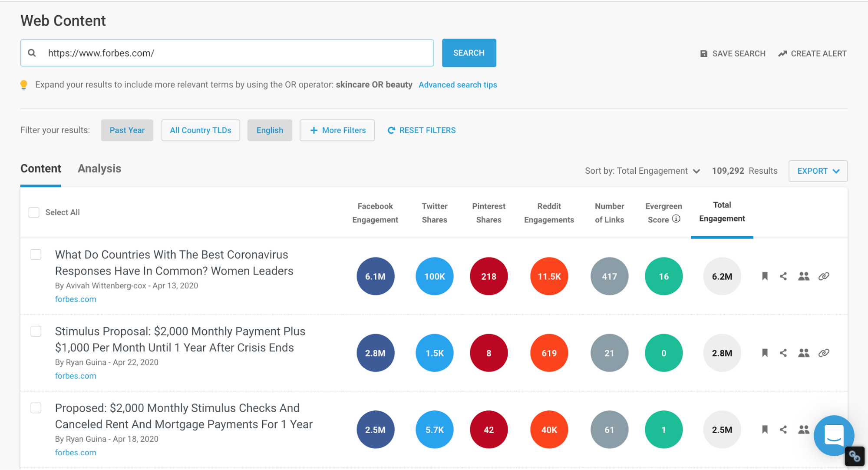View sharers of the Stimulus Proposal article
This screenshot has width=868, height=470.
[804, 353]
